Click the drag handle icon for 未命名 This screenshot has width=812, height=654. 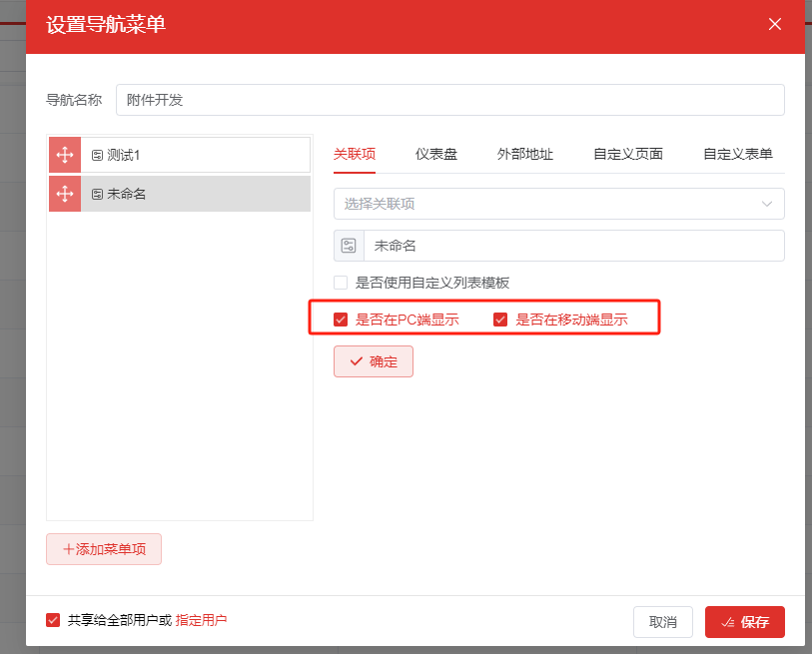(65, 194)
